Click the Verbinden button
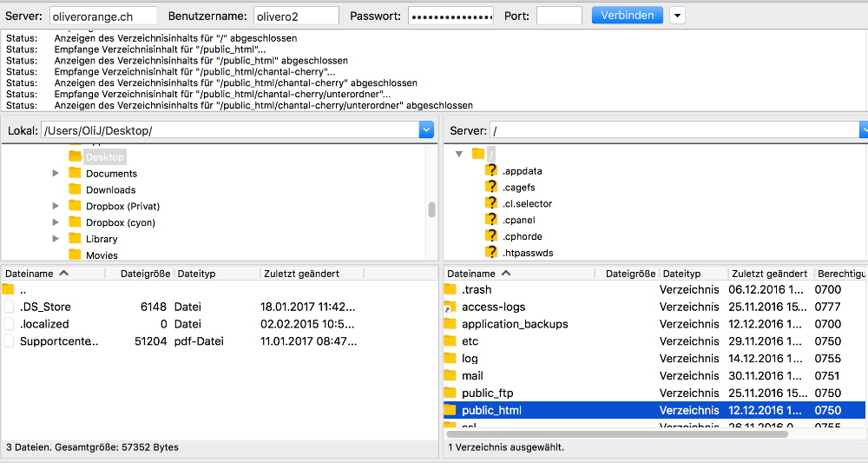The width and height of the screenshot is (868, 463). pos(627,15)
